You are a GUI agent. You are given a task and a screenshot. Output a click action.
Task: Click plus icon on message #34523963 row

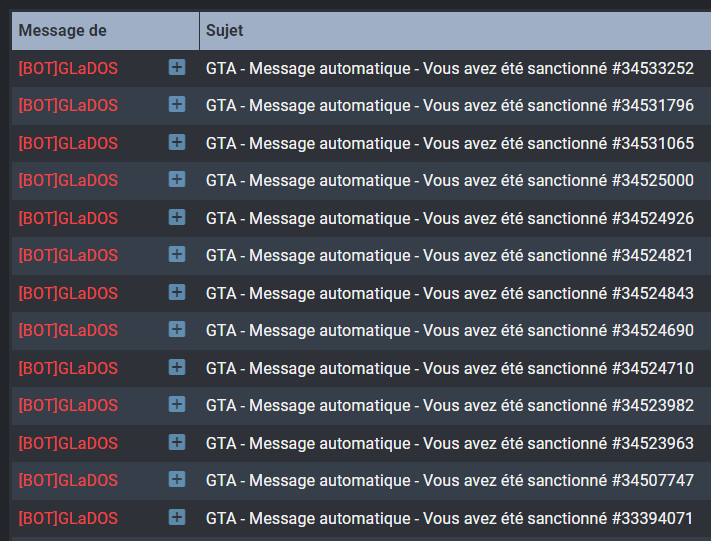tap(177, 442)
